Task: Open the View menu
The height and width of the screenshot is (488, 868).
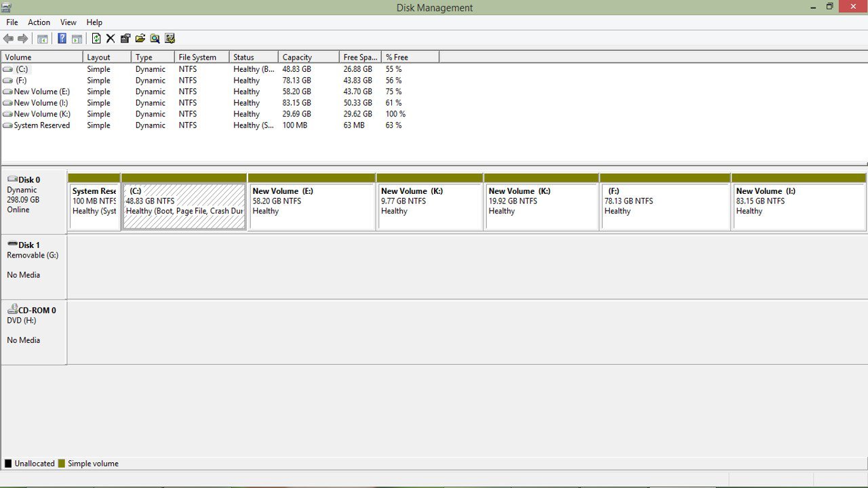Action: pyautogui.click(x=68, y=22)
